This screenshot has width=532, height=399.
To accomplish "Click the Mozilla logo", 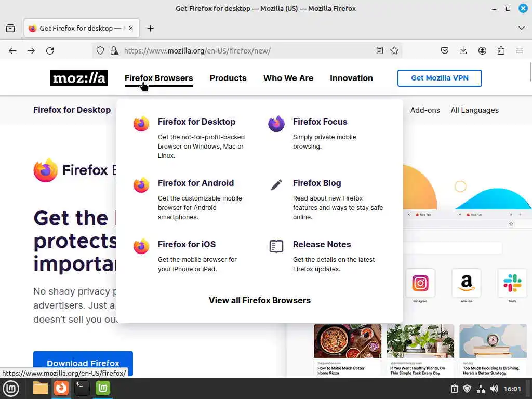I will point(79,78).
